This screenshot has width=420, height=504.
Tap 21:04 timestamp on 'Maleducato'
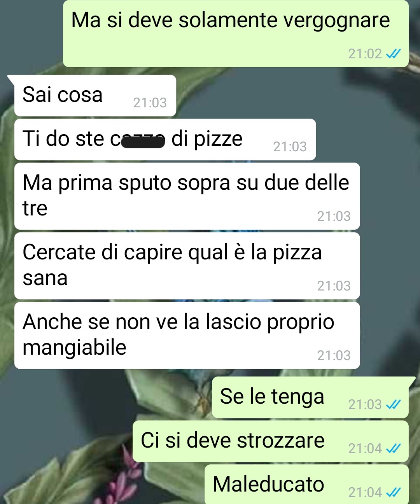365,492
